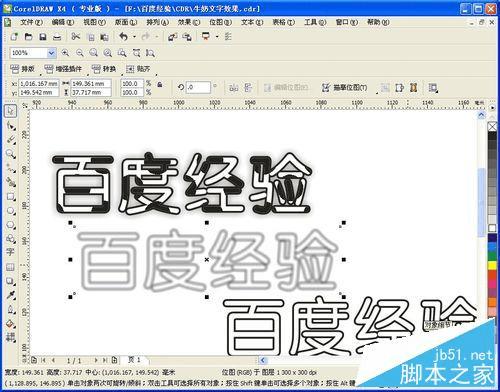Open the 编辑 (Edit) menu
500x392 pixels.
tap(63, 22)
